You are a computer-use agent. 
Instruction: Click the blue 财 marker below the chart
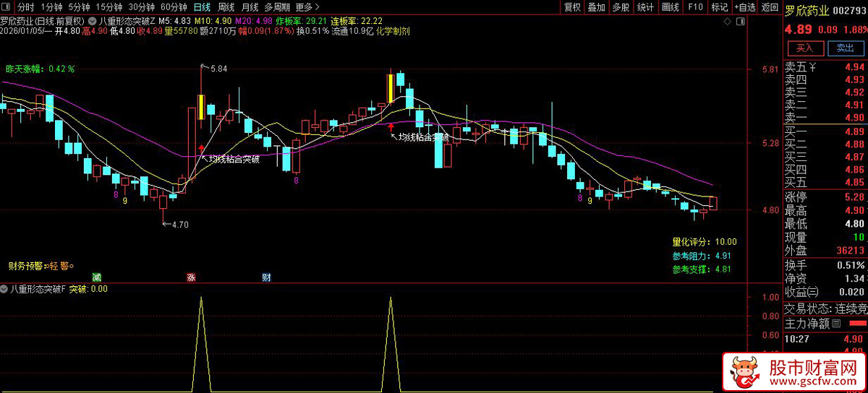tap(266, 277)
